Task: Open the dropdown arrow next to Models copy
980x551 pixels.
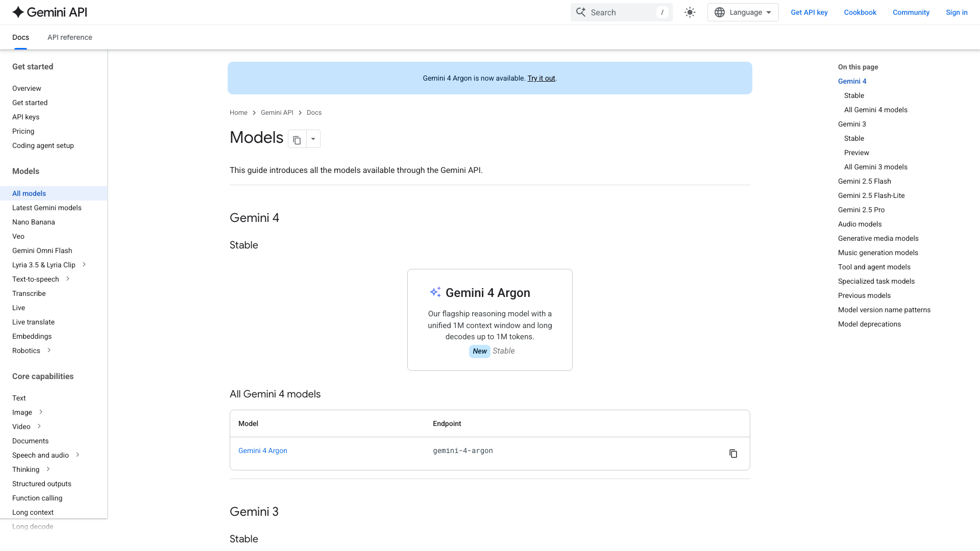Action: click(x=313, y=139)
